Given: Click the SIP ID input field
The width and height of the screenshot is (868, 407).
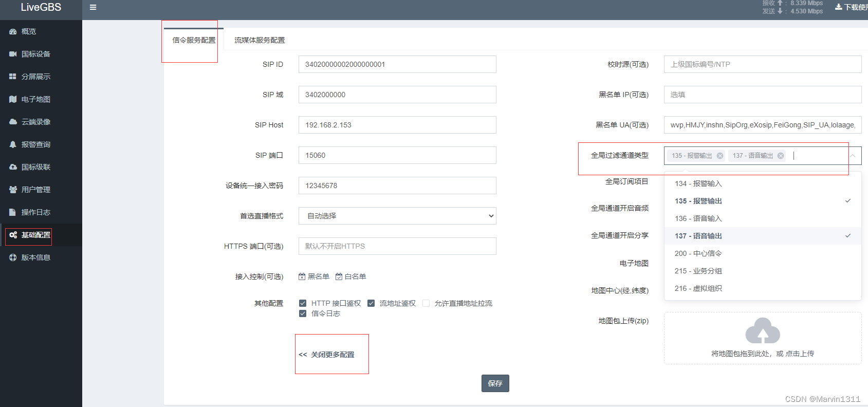Looking at the screenshot, I should (x=397, y=64).
